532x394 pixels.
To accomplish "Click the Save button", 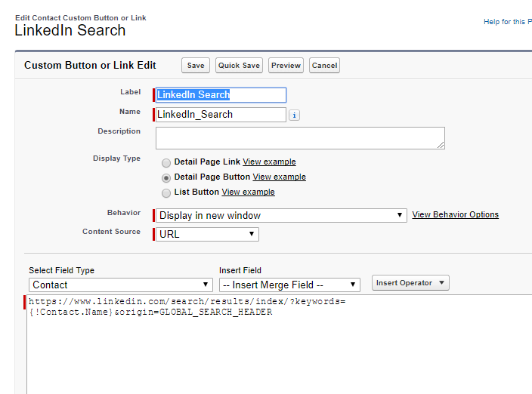I will coord(196,66).
